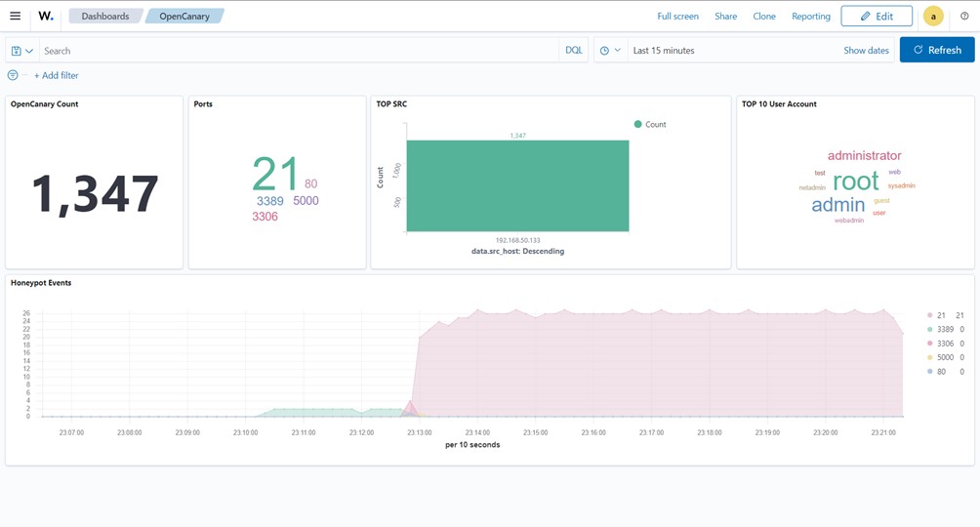Expand the date quick menu chevron

click(617, 51)
